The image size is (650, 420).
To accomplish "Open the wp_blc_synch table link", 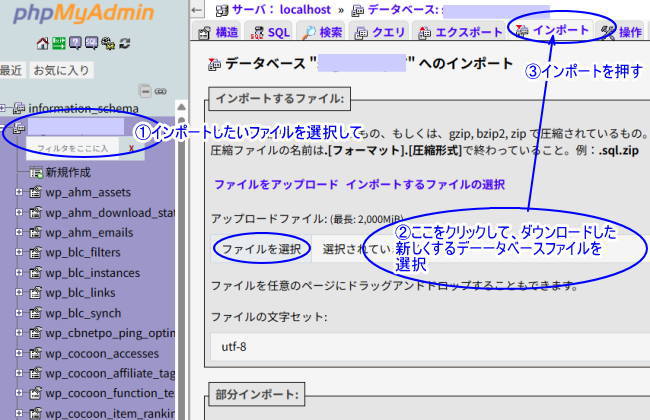I will 83,313.
